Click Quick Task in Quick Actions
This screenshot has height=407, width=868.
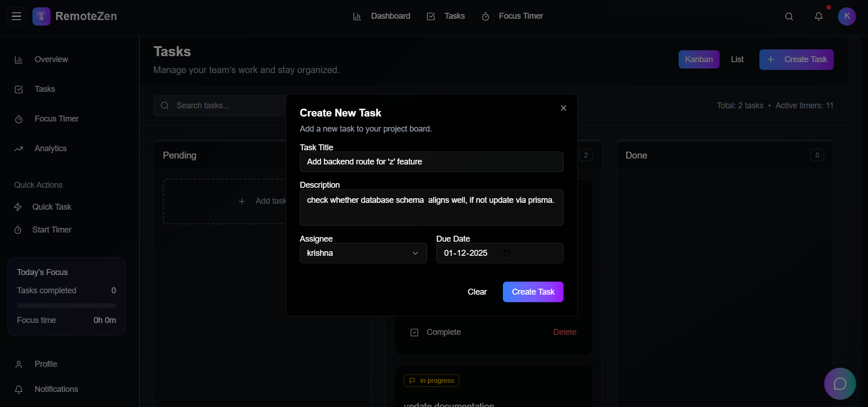coord(52,207)
